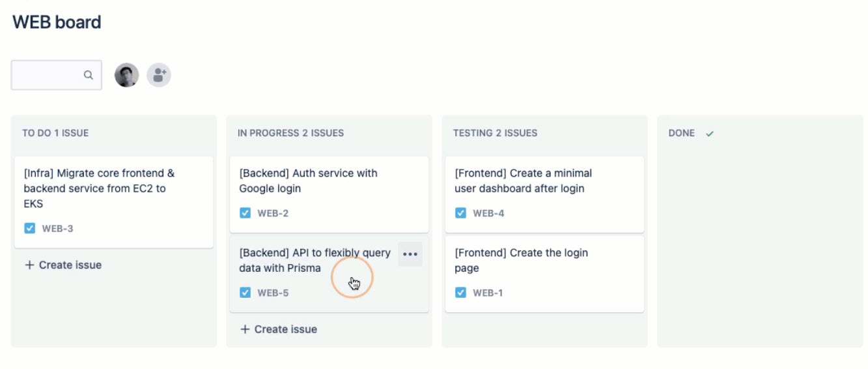Click the search magnifier icon
This screenshot has height=369, width=868.
[89, 75]
